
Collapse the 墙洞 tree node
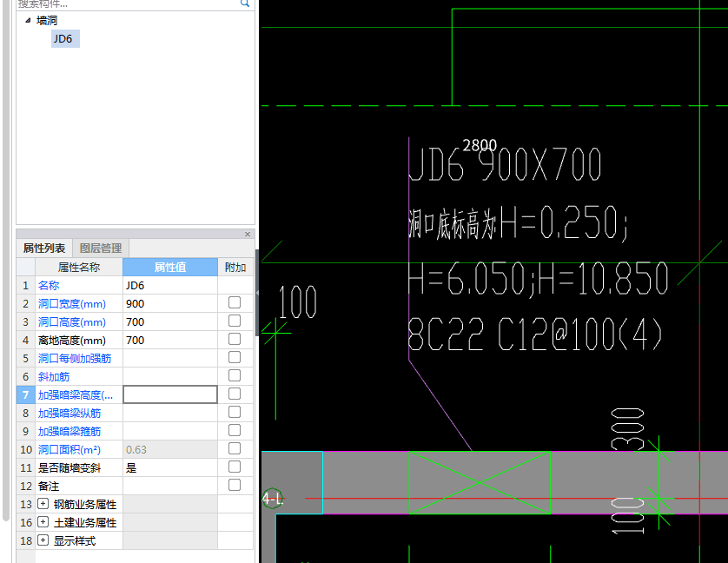28,20
